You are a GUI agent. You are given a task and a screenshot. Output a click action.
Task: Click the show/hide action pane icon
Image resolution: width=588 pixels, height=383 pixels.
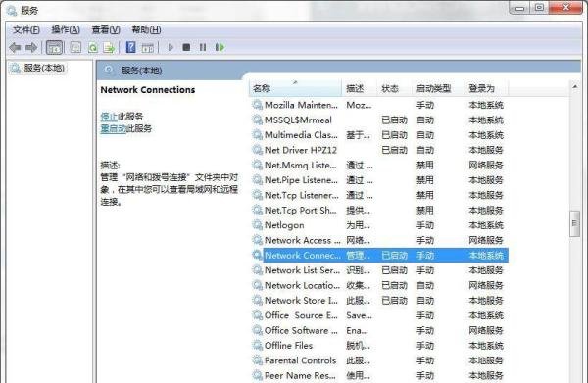(147, 48)
